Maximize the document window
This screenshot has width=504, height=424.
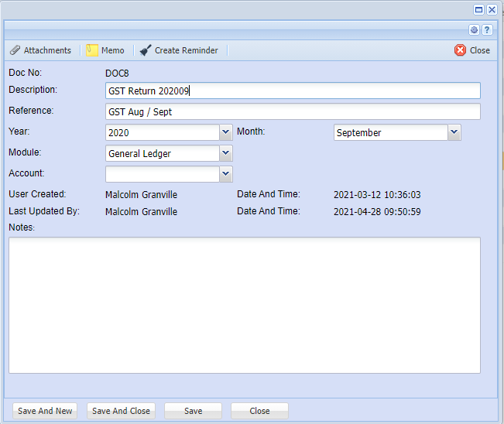[479, 9]
